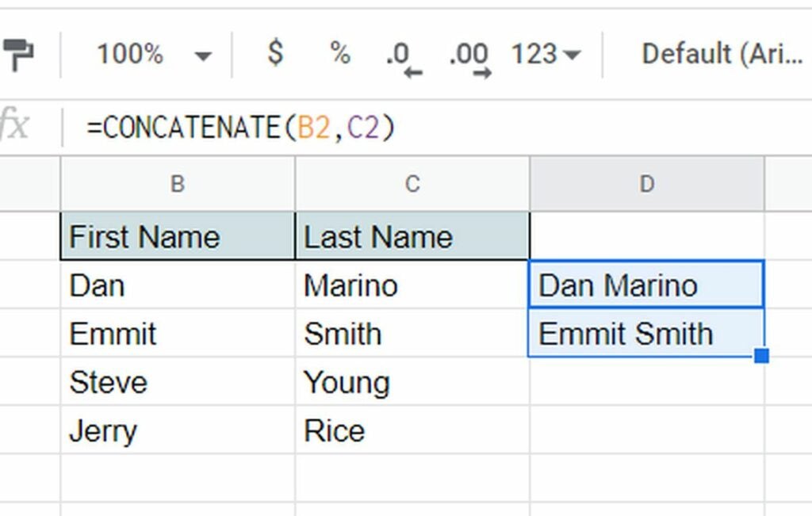Select the First Name header cell

178,236
